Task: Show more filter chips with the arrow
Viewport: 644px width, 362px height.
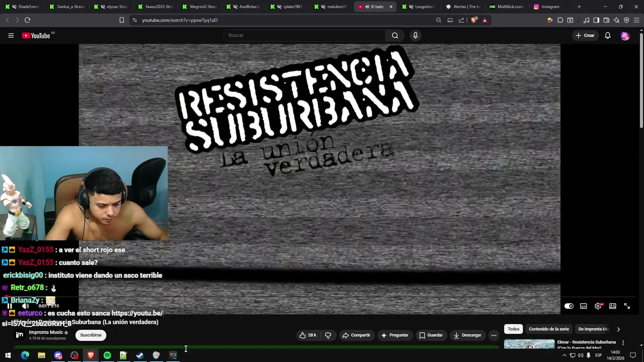Action: (618, 329)
